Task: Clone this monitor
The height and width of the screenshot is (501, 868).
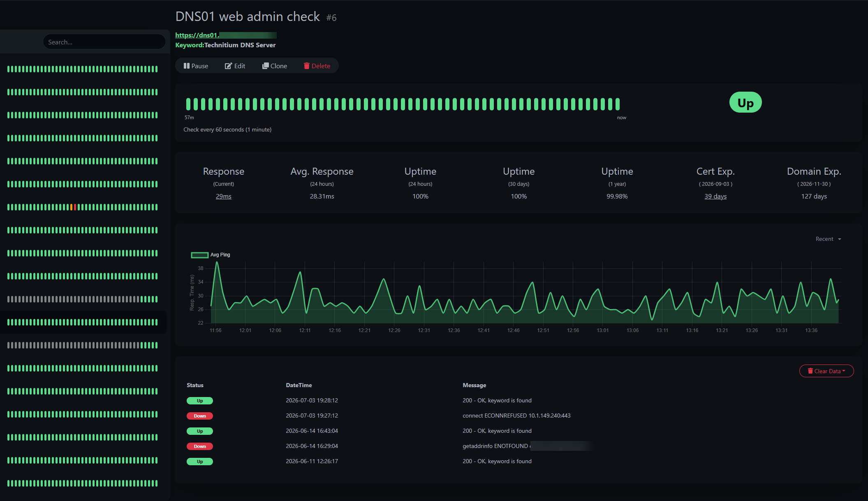Action: point(275,66)
